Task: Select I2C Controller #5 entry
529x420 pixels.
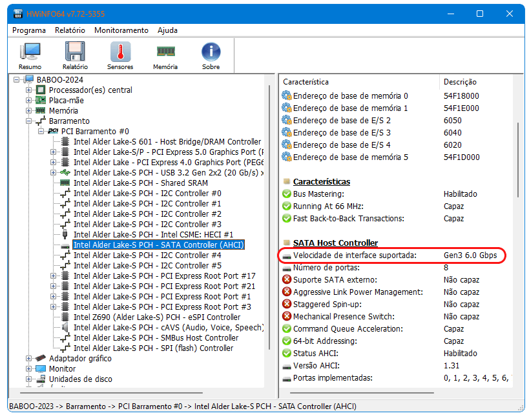Action: tap(147, 266)
